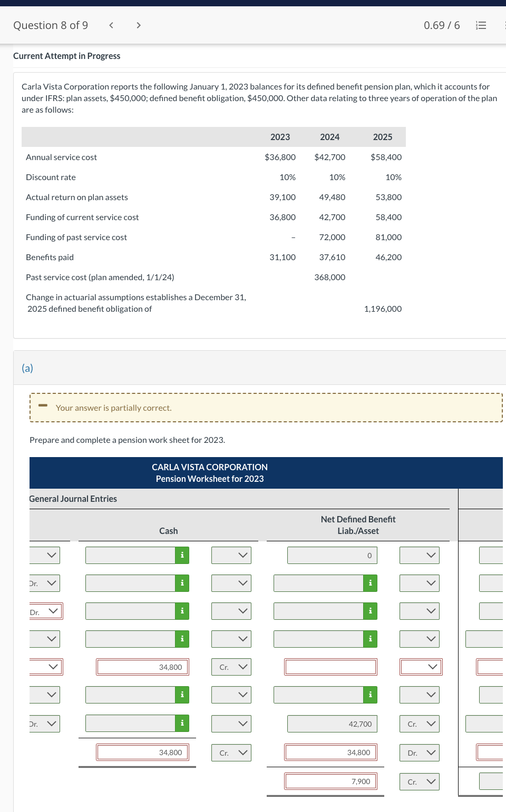Open the Cr. dropdown beside the 34,800 cash entry

click(231, 667)
